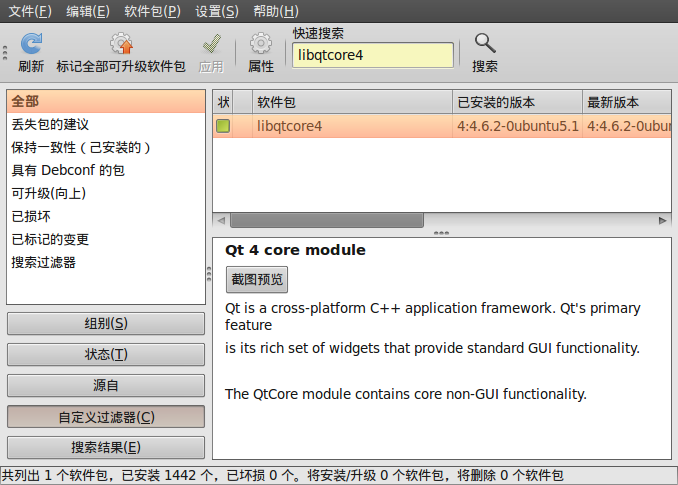The width and height of the screenshot is (678, 485).
Task: Click the horizontal scrollbar thumb in package list
Action: 327,220
